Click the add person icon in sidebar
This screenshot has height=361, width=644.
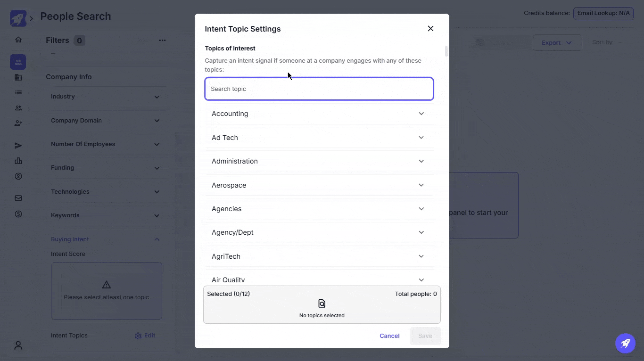point(18,123)
